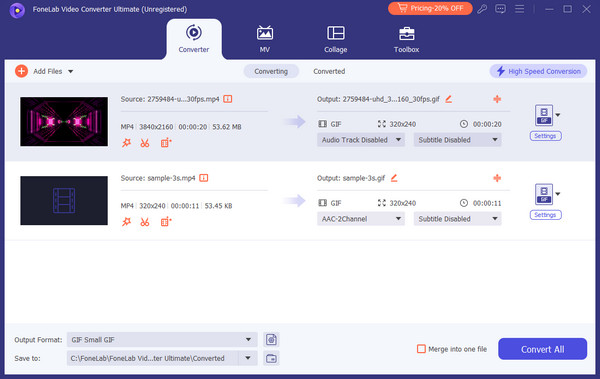Image resolution: width=600 pixels, height=379 pixels.
Task: Click the FoneLab app logo icon
Action: (x=17, y=10)
